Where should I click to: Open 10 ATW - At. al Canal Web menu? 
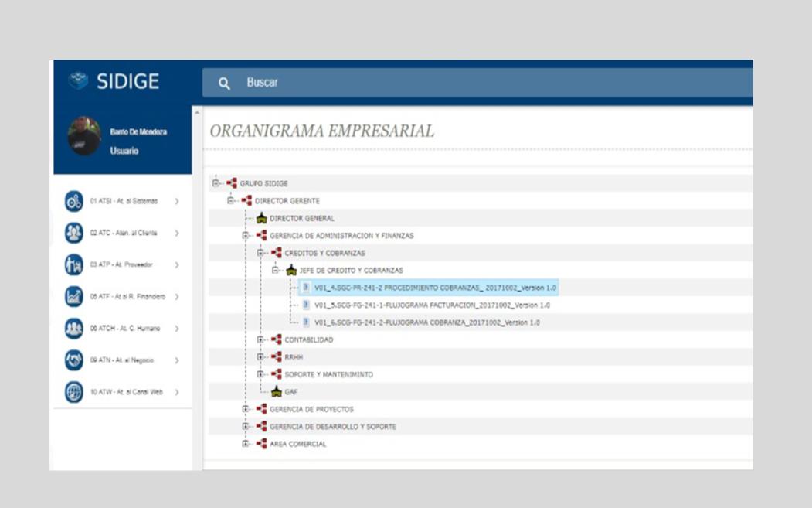point(123,392)
